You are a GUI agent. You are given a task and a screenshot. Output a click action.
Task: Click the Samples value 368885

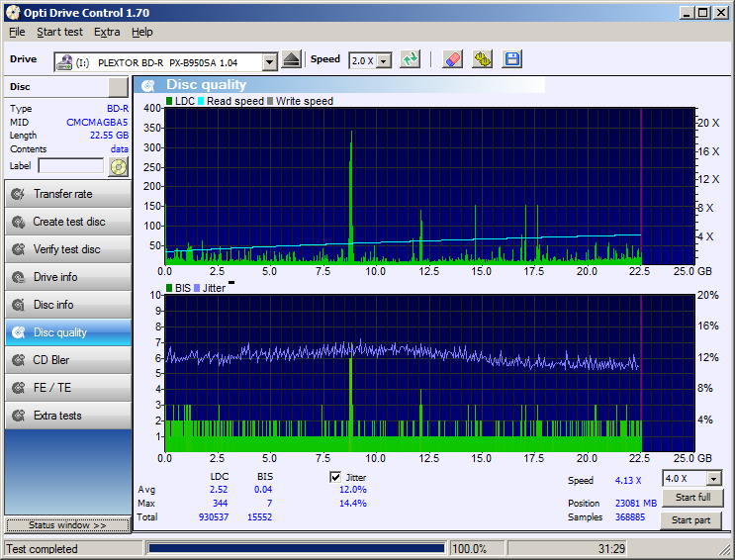point(630,516)
